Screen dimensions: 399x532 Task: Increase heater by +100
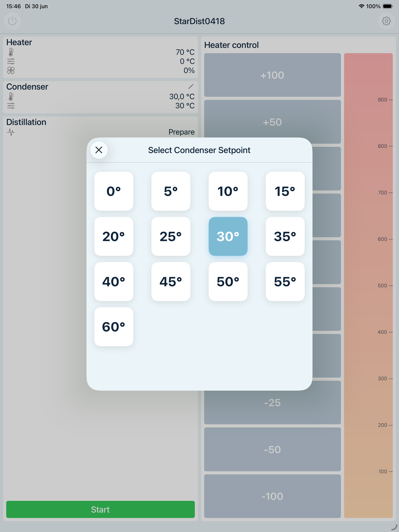272,75
